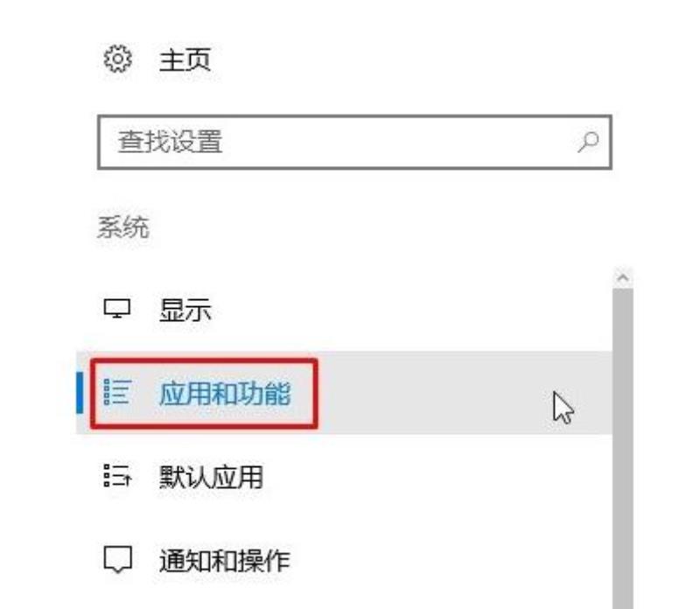Click the list icon beside 应用和功能
The width and height of the screenshot is (700, 609).
pos(118,392)
